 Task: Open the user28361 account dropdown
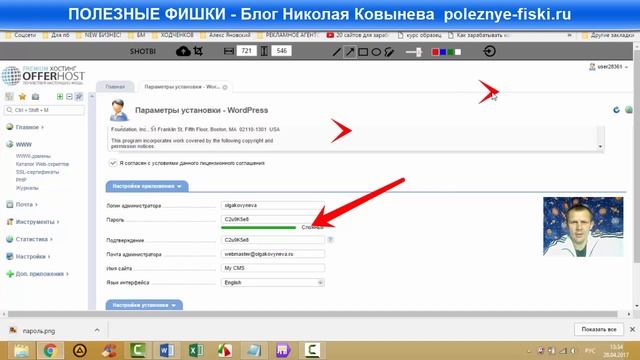click(x=609, y=67)
